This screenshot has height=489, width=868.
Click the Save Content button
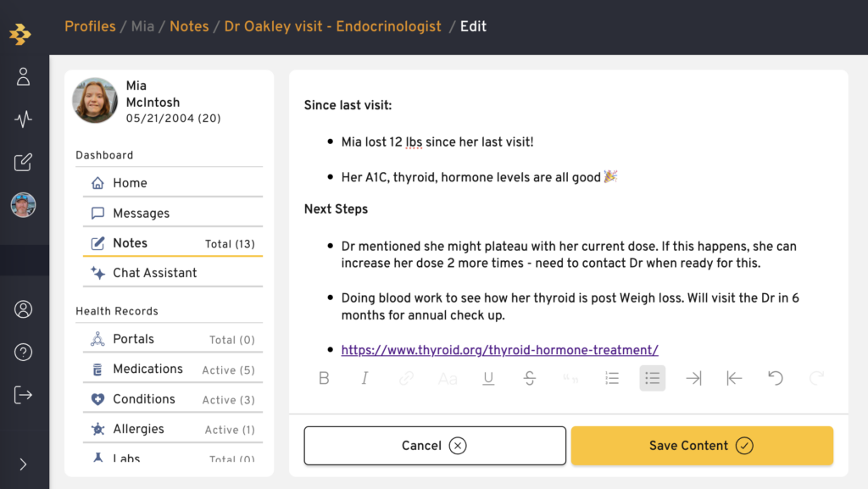click(702, 446)
